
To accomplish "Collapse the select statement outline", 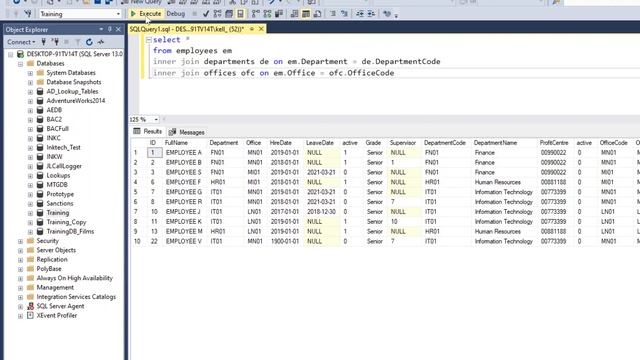I will coord(149,40).
